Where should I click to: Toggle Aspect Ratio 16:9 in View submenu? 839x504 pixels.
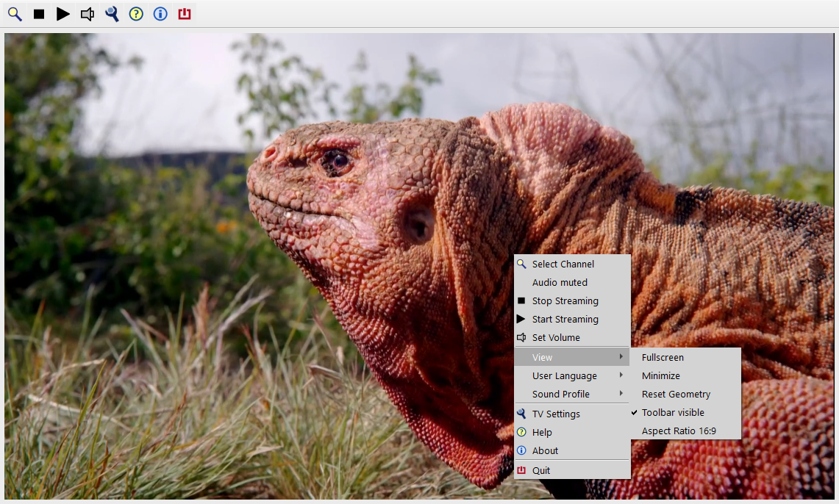click(x=679, y=431)
